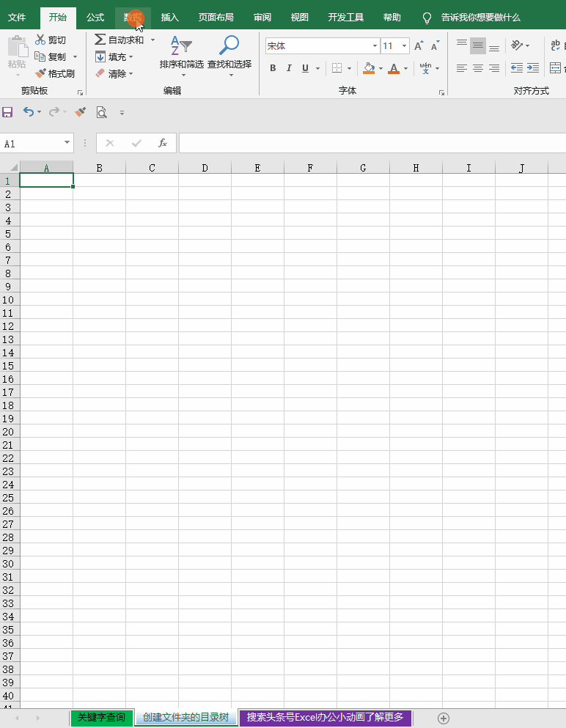The height and width of the screenshot is (728, 566).
Task: Open the purple 搜索头条号Excel办公小动画 sheet tab
Action: point(325,717)
